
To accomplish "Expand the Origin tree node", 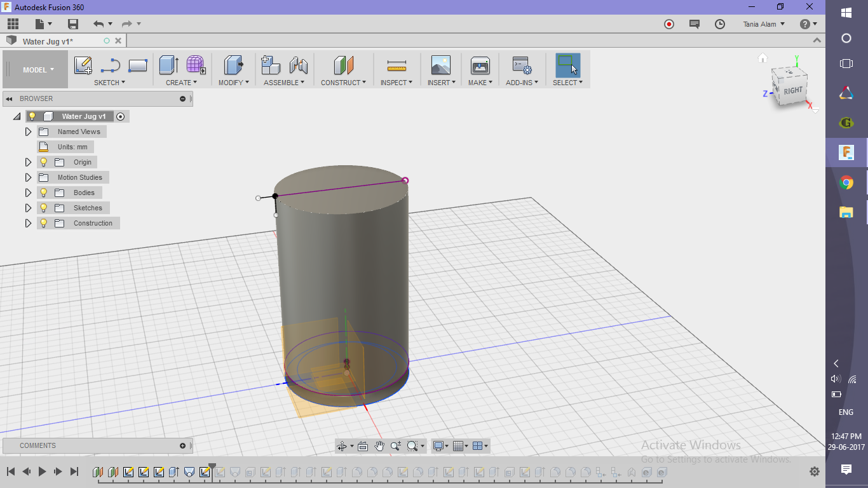I will (x=28, y=162).
